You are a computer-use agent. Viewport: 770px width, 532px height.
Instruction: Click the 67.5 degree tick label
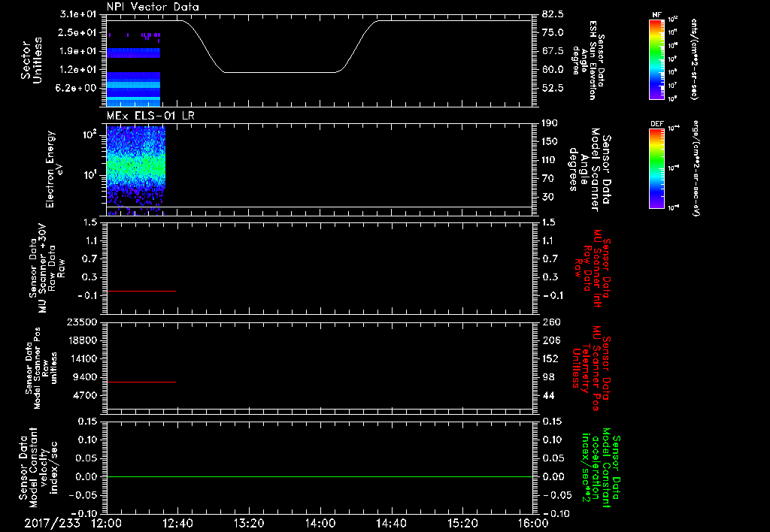553,51
